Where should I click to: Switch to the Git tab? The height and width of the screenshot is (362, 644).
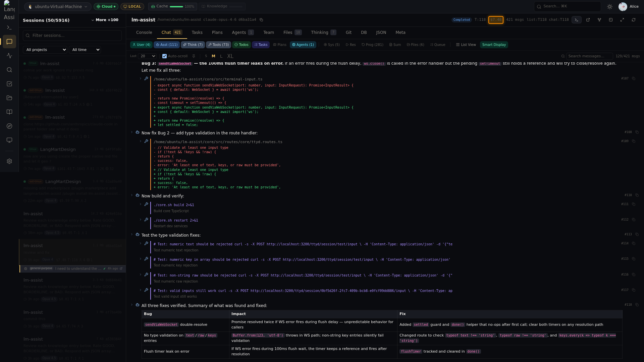tap(348, 33)
